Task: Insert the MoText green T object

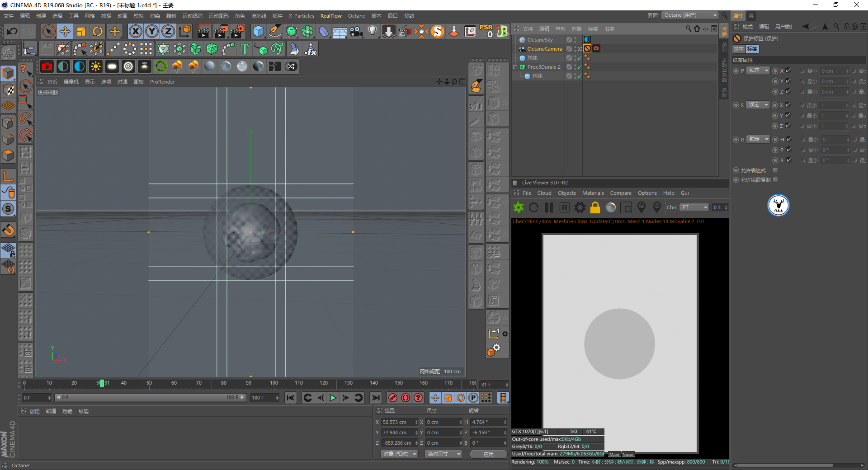Action: (245, 49)
